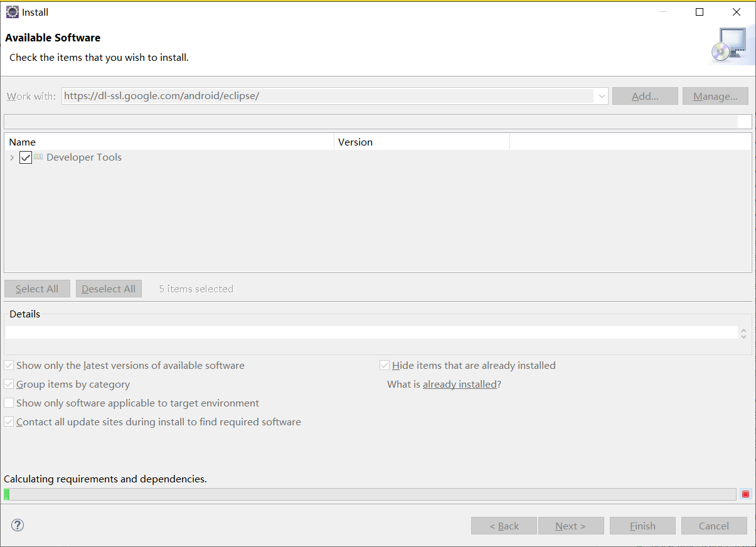Enable Show only software applicable to target environment
Screen dimensions: 756x547
[x=9, y=403]
